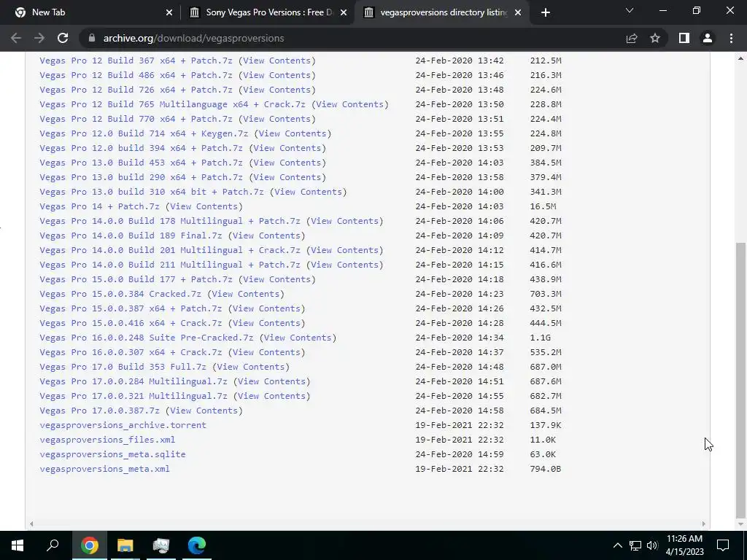Click the 1.1G size of Vegas Pro 16.0.0.248

tap(541, 338)
